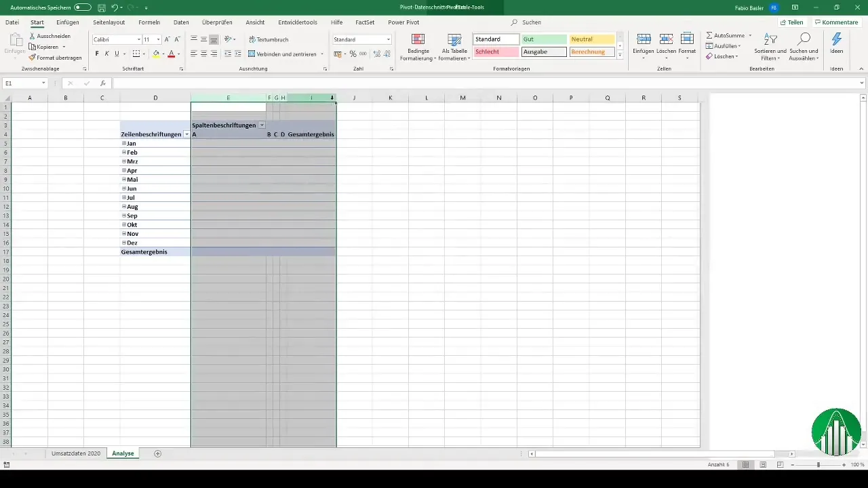Open Sortieren und Filtern
The width and height of the screenshot is (868, 488).
(770, 47)
